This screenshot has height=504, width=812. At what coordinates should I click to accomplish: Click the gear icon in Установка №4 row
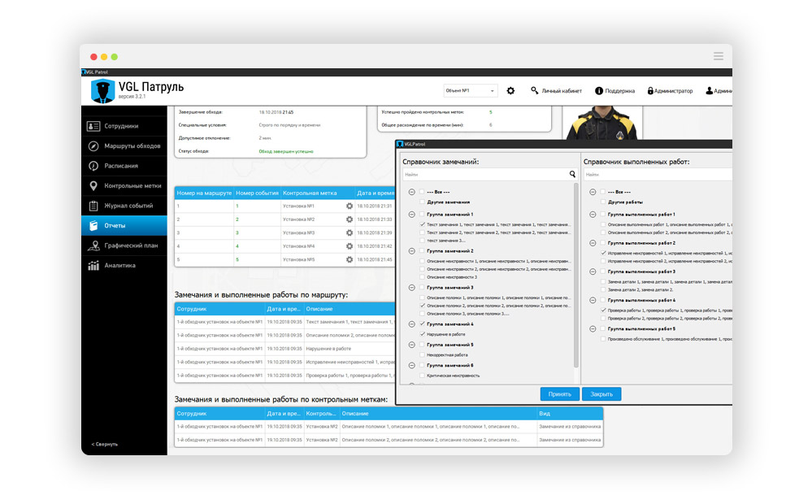pos(350,246)
